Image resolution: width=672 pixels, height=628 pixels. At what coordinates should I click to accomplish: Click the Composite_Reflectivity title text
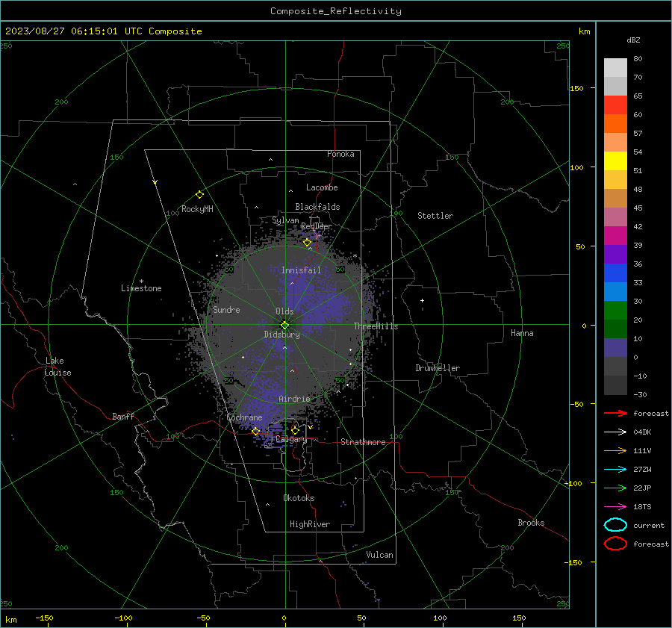pos(336,11)
